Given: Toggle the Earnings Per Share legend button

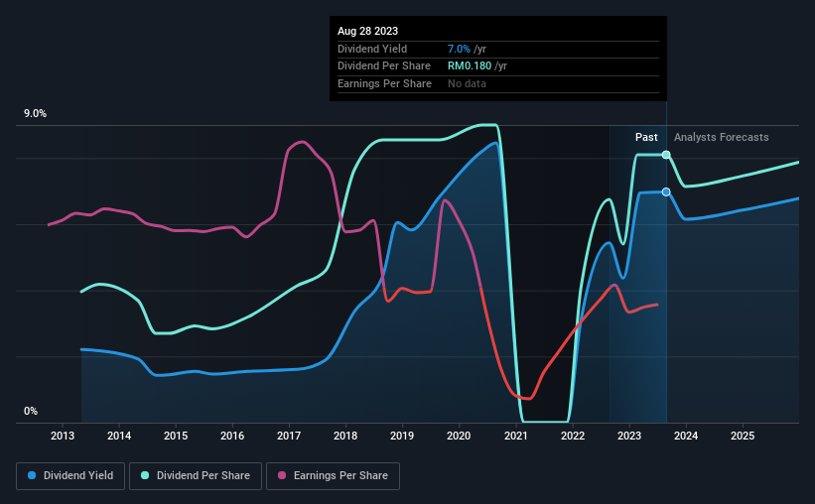Looking at the screenshot, I should pos(334,476).
